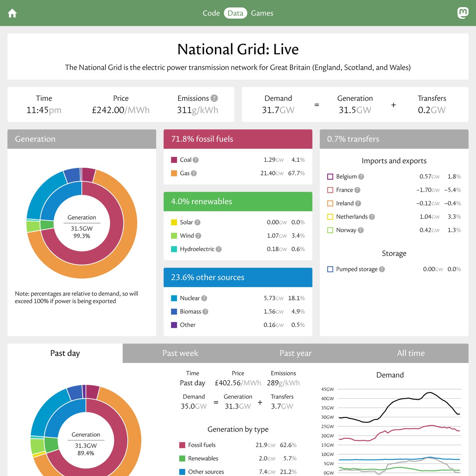Click the Biomass help icon
This screenshot has height=476, width=476.
click(205, 311)
